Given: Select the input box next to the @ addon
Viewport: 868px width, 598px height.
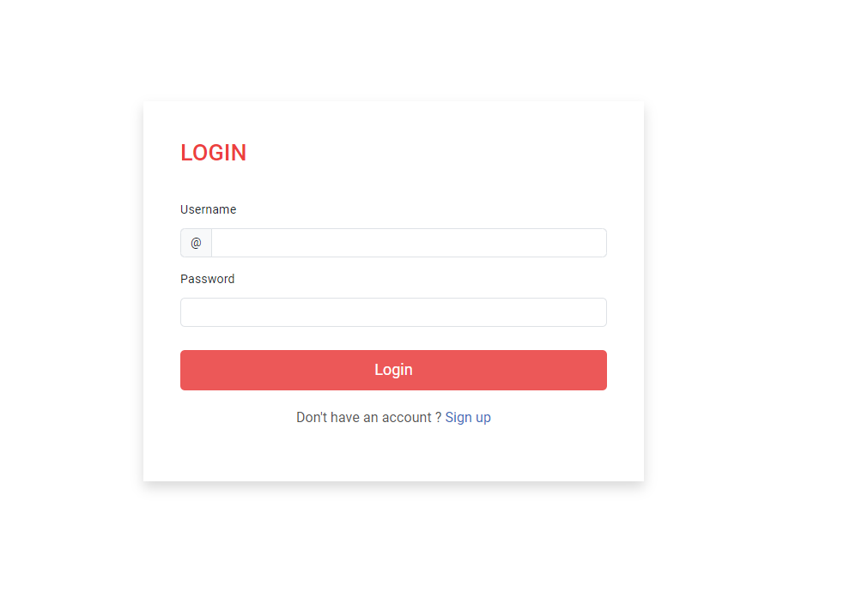Looking at the screenshot, I should click(x=409, y=243).
